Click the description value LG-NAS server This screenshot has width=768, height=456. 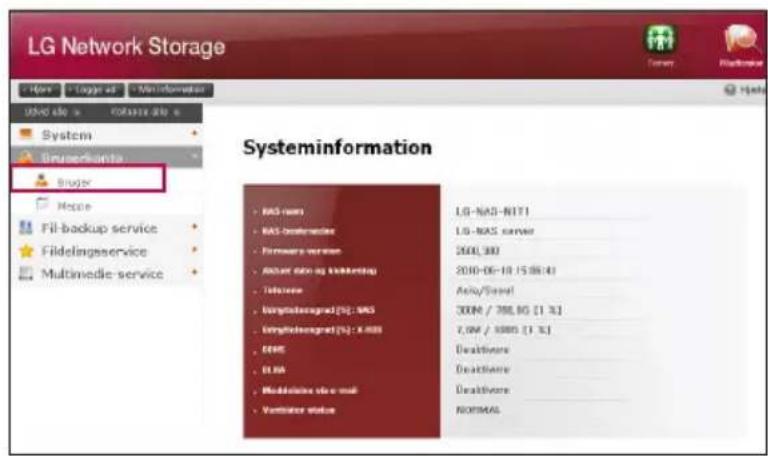[495, 231]
